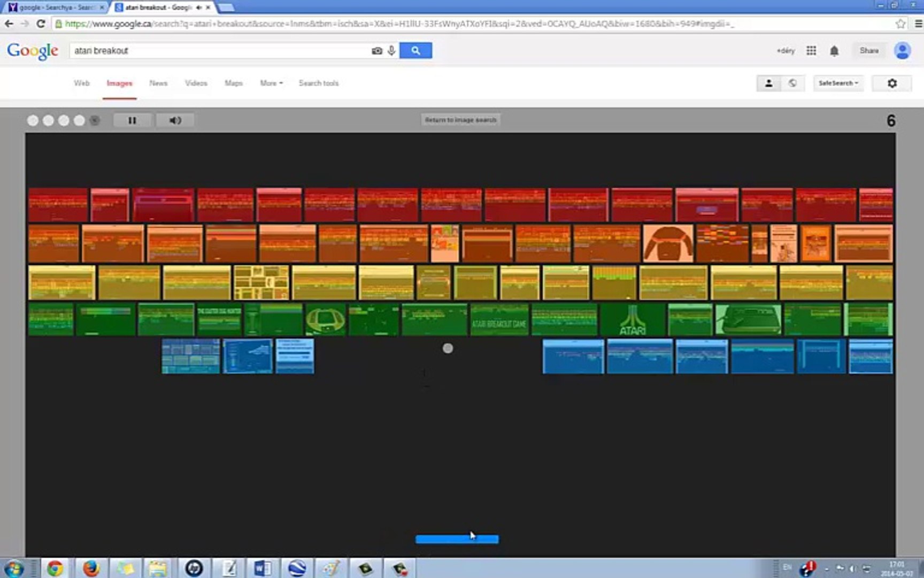Open Google Earth from the taskbar
This screenshot has width=924, height=578.
click(x=297, y=568)
